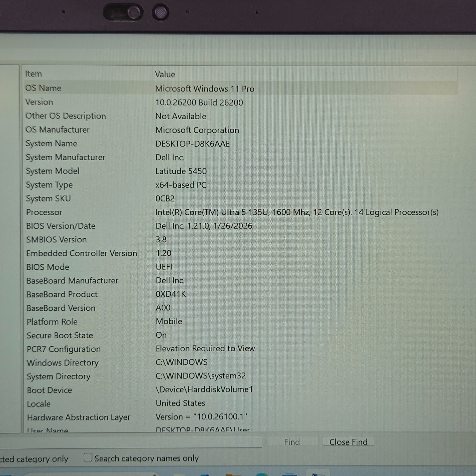The height and width of the screenshot is (476, 476).
Task: Click the 'Microsoft Corporation' value
Action: pyautogui.click(x=197, y=130)
